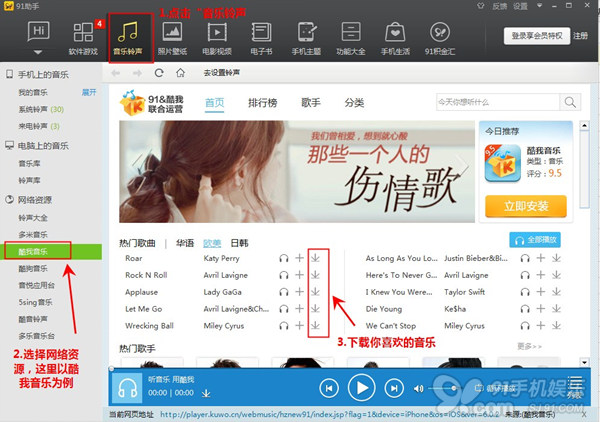
Task: Toggle 循环播放 loop playback mode
Action: coord(495,388)
